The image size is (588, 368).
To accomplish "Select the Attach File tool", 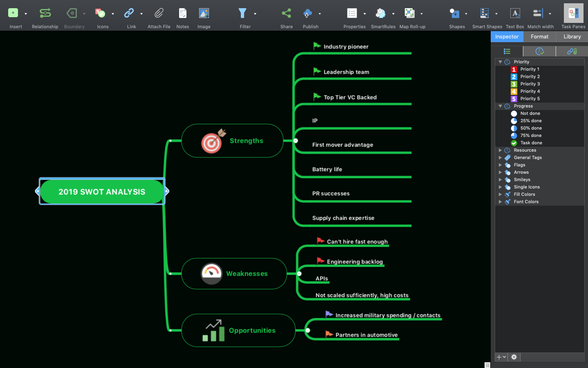I will (x=159, y=13).
